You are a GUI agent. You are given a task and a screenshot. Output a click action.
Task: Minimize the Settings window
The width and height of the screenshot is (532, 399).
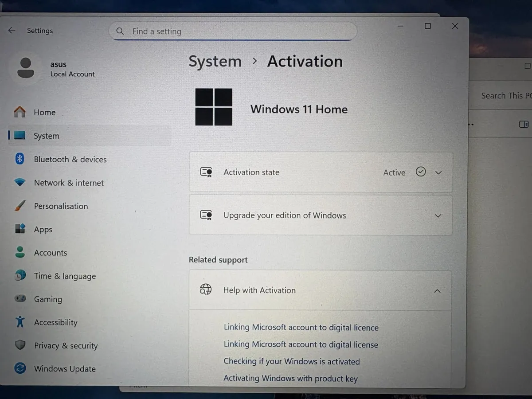pyautogui.click(x=401, y=27)
